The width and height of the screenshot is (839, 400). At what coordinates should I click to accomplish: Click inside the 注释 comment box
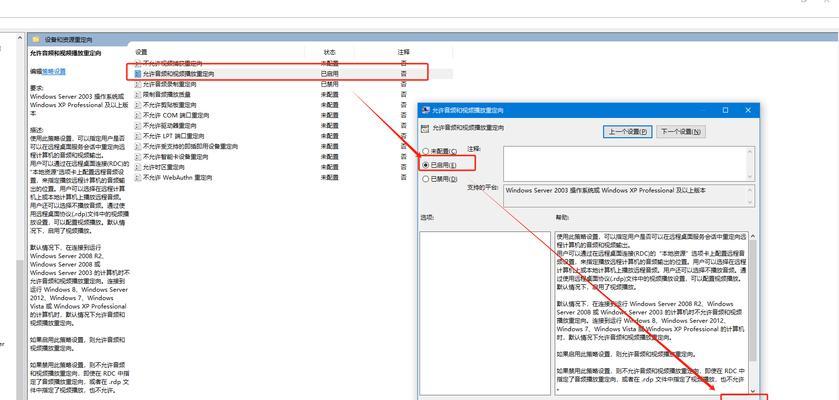click(624, 164)
